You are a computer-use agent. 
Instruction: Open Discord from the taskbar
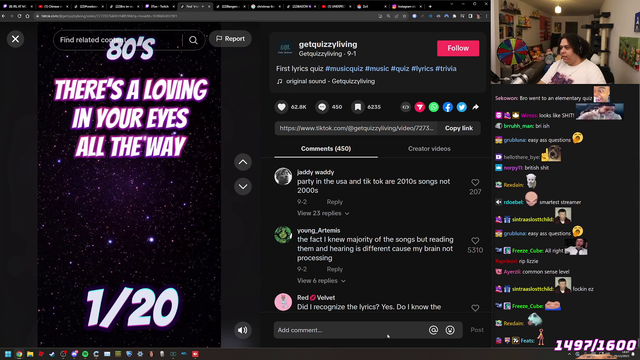click(x=74, y=354)
